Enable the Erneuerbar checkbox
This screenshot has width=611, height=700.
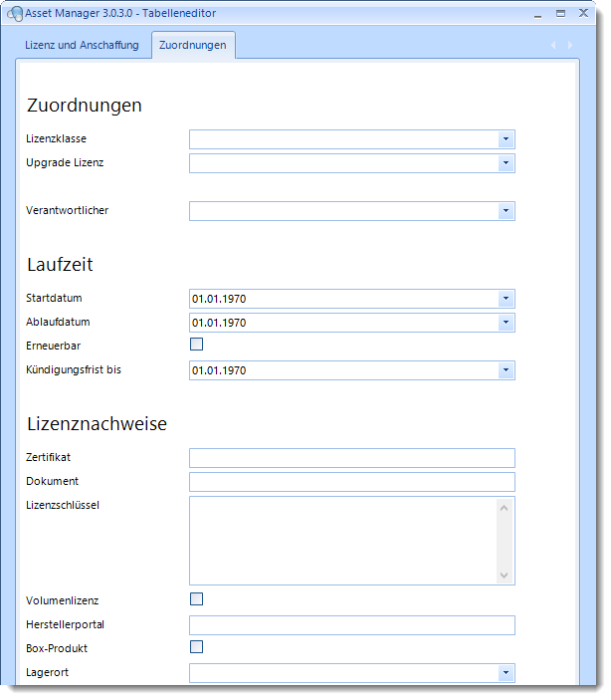pos(196,345)
